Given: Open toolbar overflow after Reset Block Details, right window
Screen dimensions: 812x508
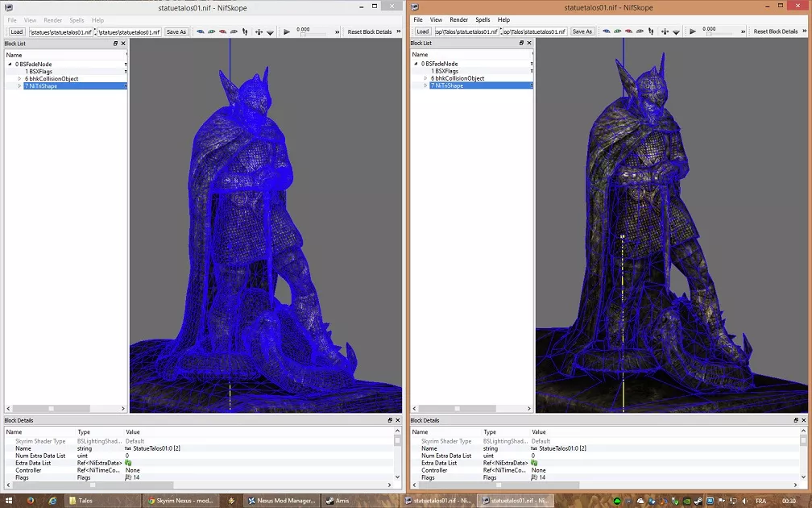Looking at the screenshot, I should 804,31.
